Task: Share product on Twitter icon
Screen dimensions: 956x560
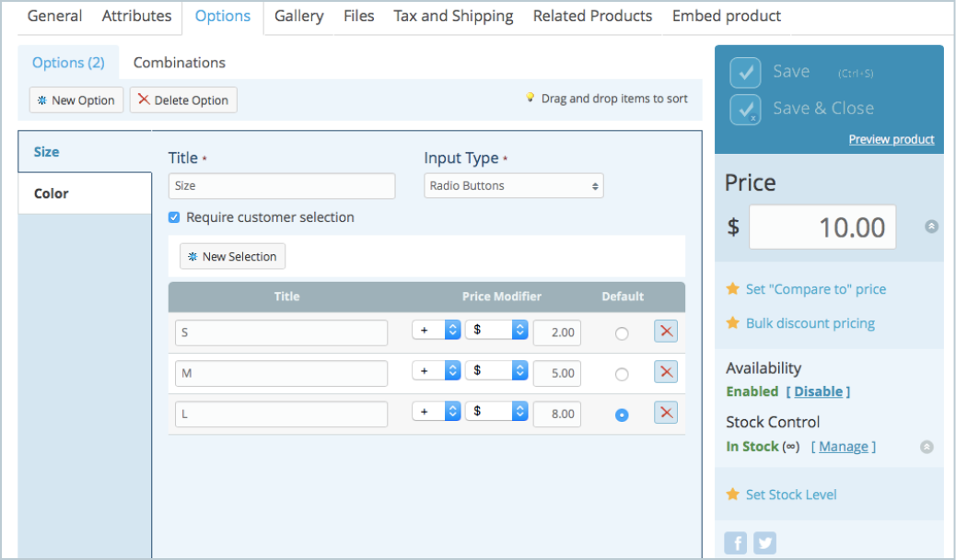Action: tap(764, 542)
